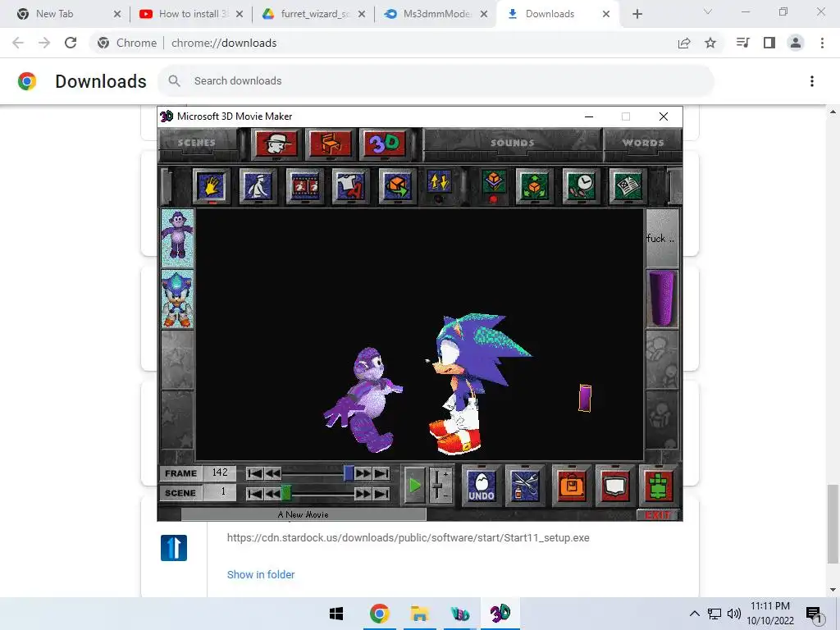Adjust the volume slider next to Play
The width and height of the screenshot is (840, 630).
pos(440,486)
